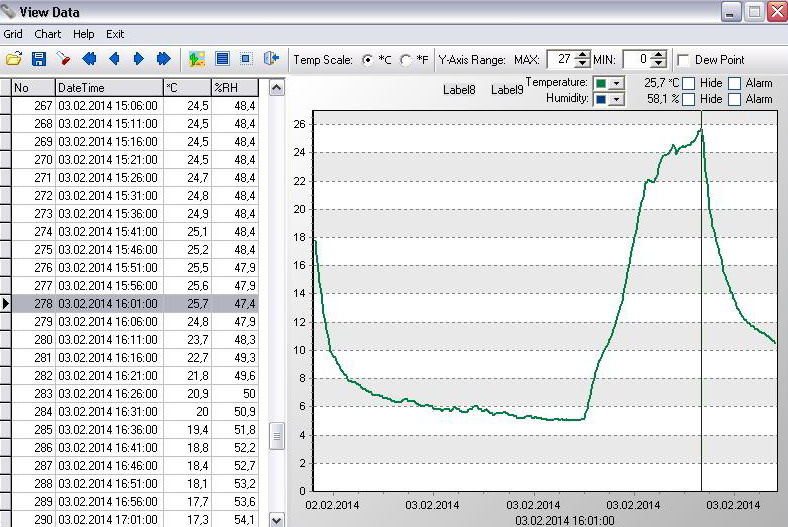
Task: Increase the Y-Axis MAX value
Action: click(x=583, y=55)
